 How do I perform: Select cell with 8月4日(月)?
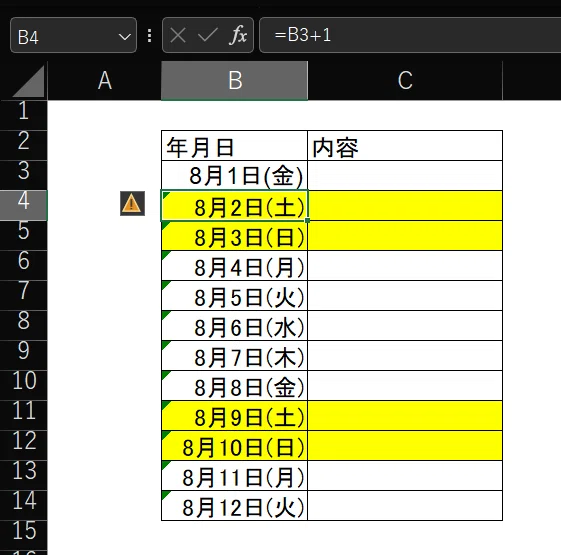(x=234, y=266)
